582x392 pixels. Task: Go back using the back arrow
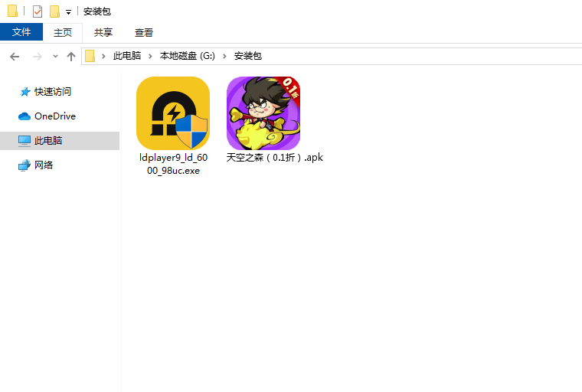(15, 56)
